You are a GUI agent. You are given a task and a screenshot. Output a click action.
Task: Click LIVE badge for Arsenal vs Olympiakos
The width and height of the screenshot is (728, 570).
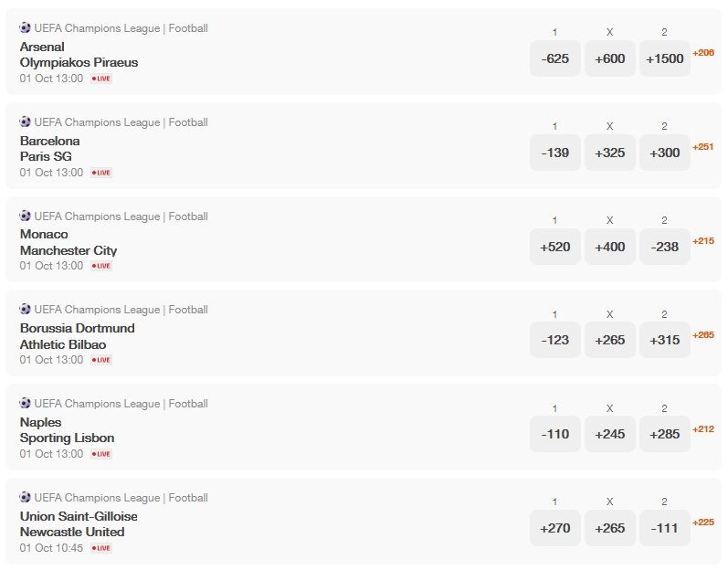[x=100, y=79]
